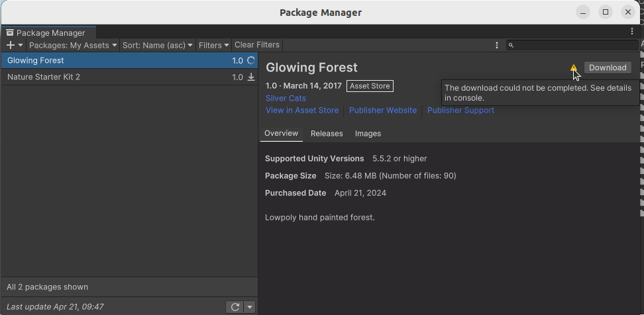The height and width of the screenshot is (315, 644).
Task: Click the '5.5.2 or higher' value
Action: (x=400, y=159)
